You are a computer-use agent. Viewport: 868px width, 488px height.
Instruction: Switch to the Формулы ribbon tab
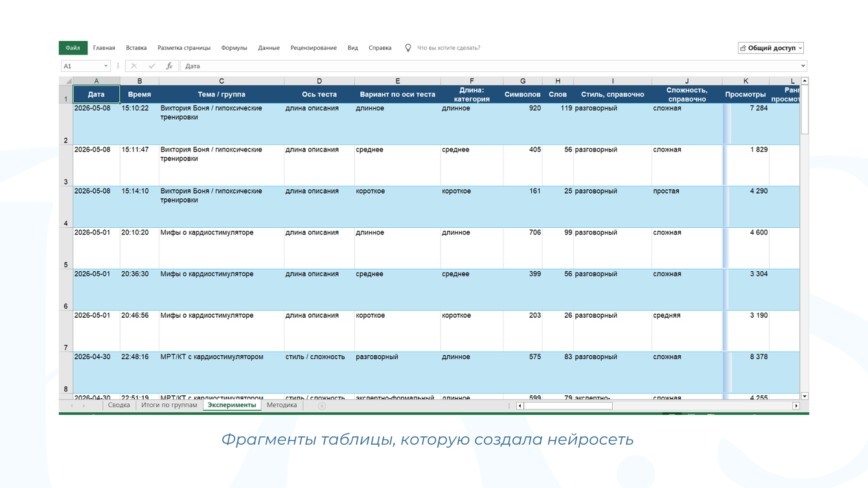pyautogui.click(x=234, y=48)
